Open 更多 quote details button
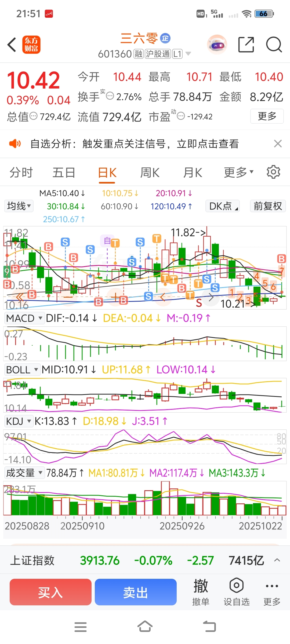290x644 pixels. tap(267, 116)
